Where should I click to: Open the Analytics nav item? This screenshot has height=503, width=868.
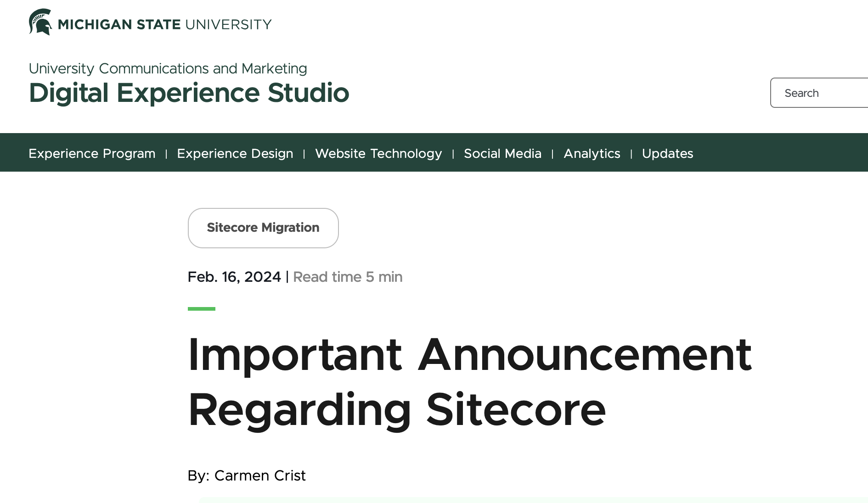pos(592,153)
